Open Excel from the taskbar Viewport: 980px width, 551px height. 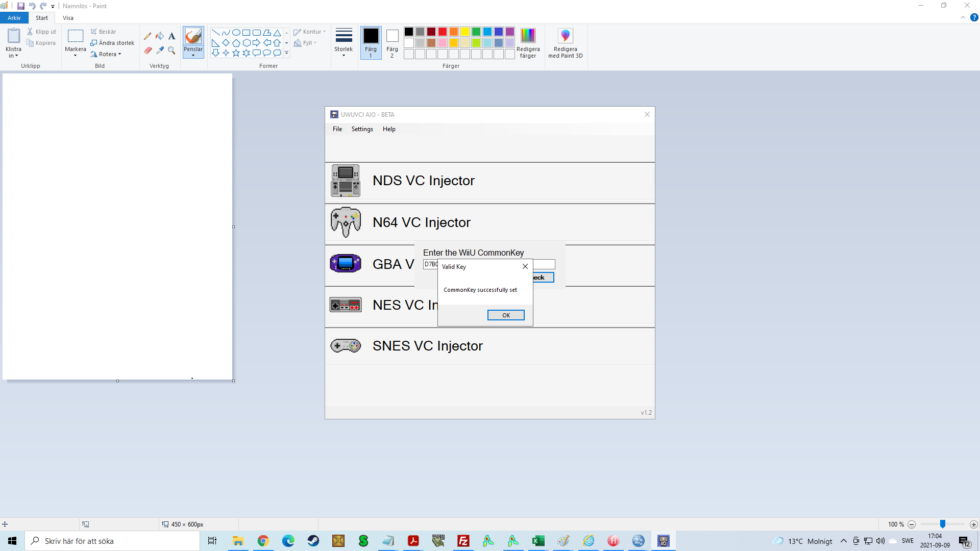(538, 541)
